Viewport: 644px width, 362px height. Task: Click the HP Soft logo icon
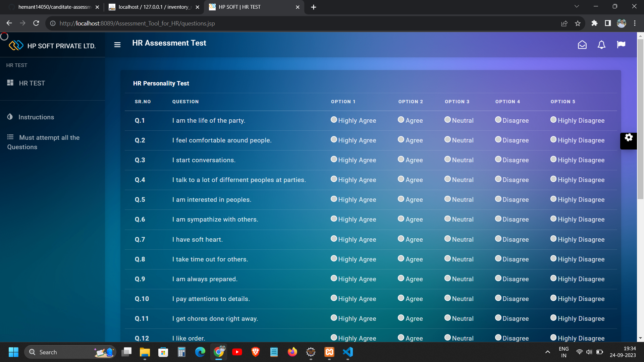[x=16, y=46]
